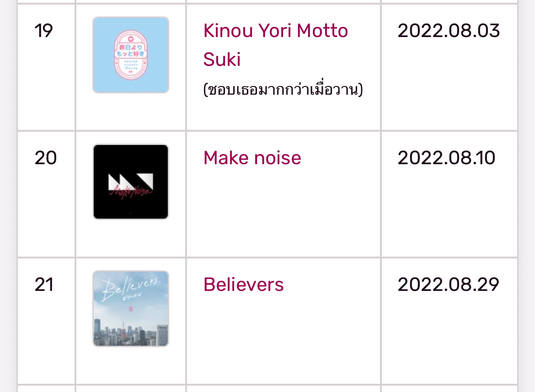Select the release date 2022.08.29
This screenshot has width=535, height=392.
(448, 285)
